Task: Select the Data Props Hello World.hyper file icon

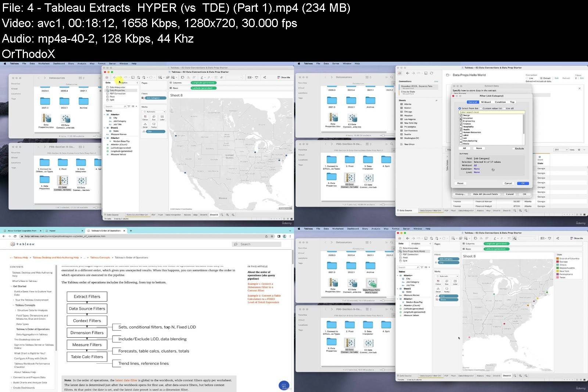Action: click(371, 283)
